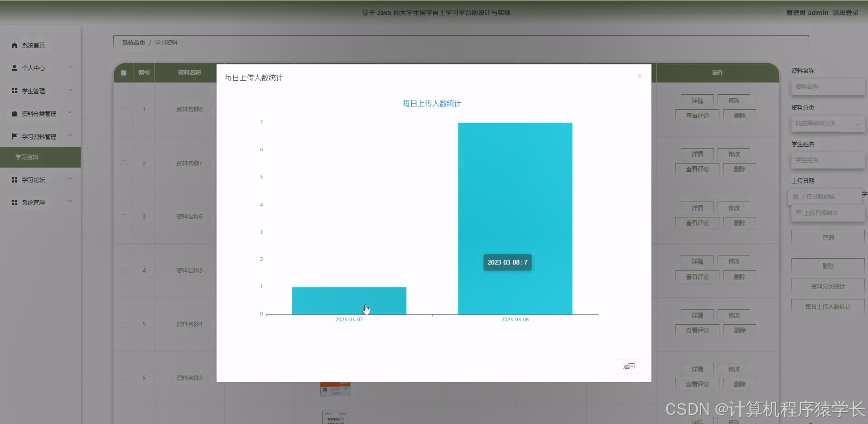
Task: Click the 删除 button below 查询
Action: tap(828, 266)
